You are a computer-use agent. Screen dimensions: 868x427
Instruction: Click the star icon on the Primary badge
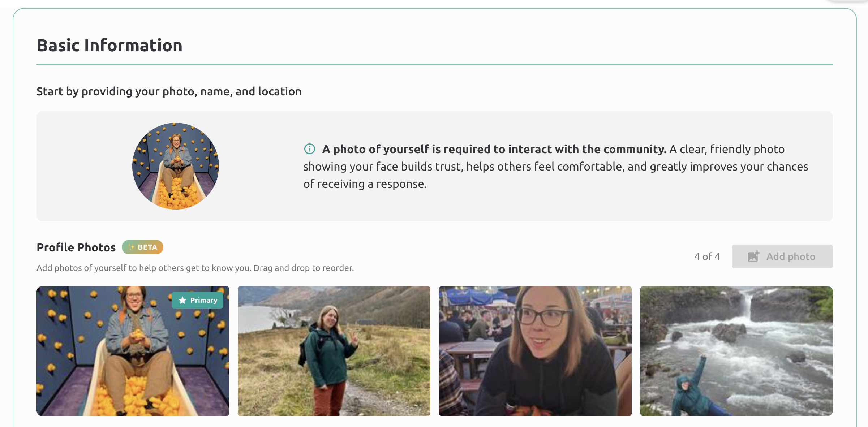click(182, 300)
